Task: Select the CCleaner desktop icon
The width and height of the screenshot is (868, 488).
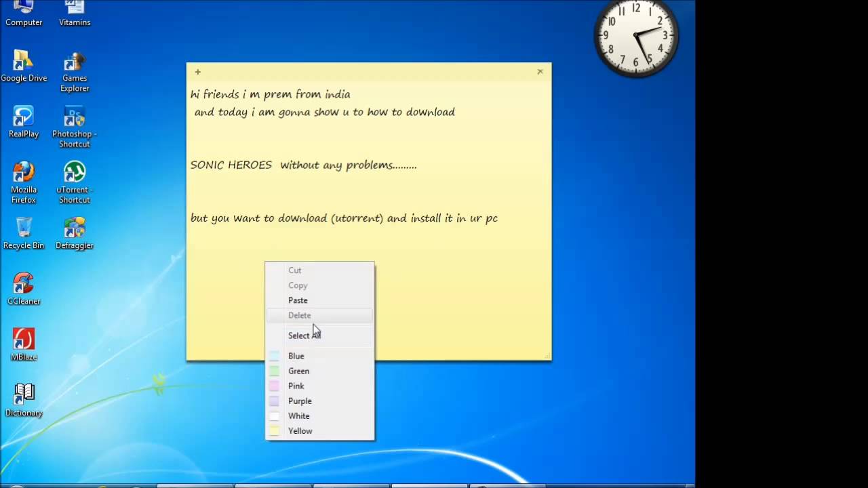Action: pyautogui.click(x=24, y=289)
